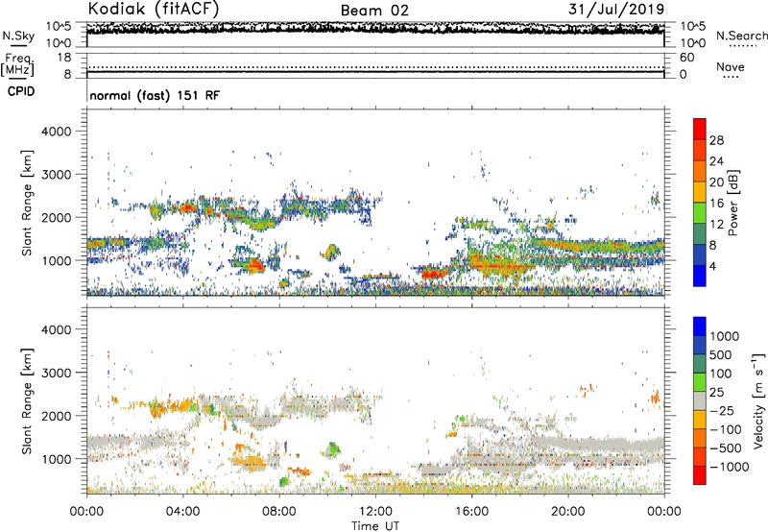This screenshot has width=768, height=532.
Task: Click the green velocity patch near 10:00
Action: pos(333,448)
